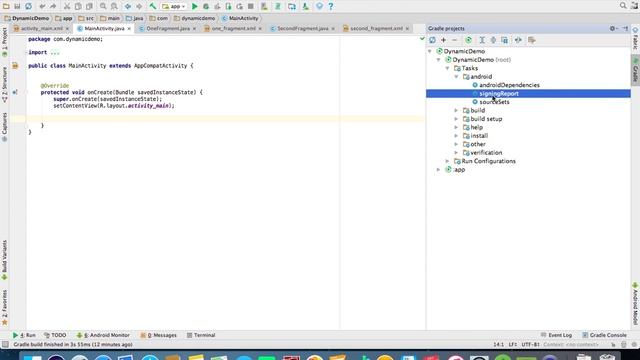Click the Undo arrow icon
This screenshot has width=640, height=360.
pyautogui.click(x=42, y=6)
